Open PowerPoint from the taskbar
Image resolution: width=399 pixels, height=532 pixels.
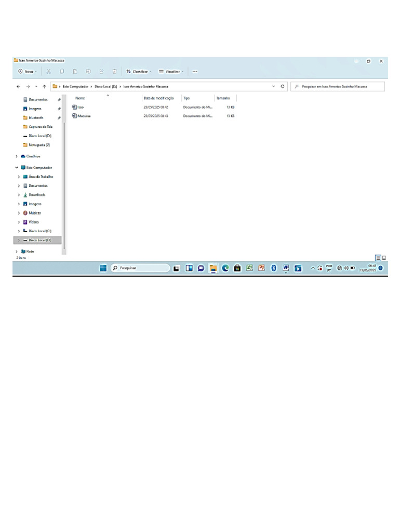tap(261, 268)
